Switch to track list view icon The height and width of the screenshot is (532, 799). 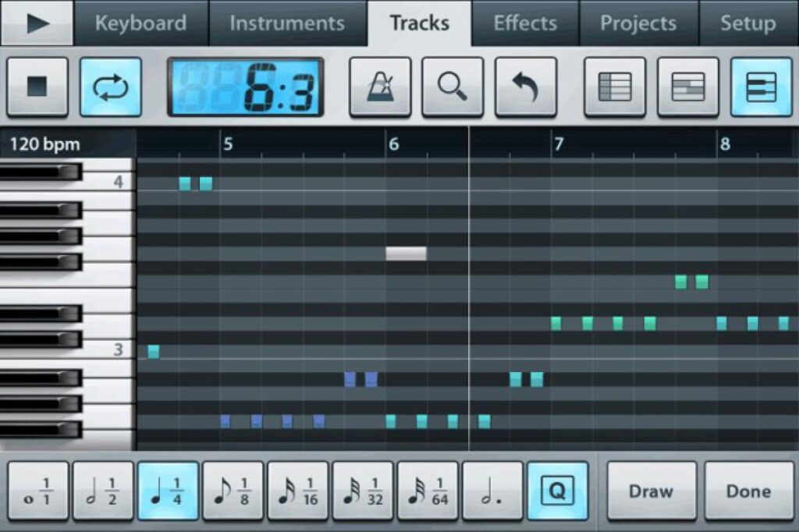pos(615,87)
